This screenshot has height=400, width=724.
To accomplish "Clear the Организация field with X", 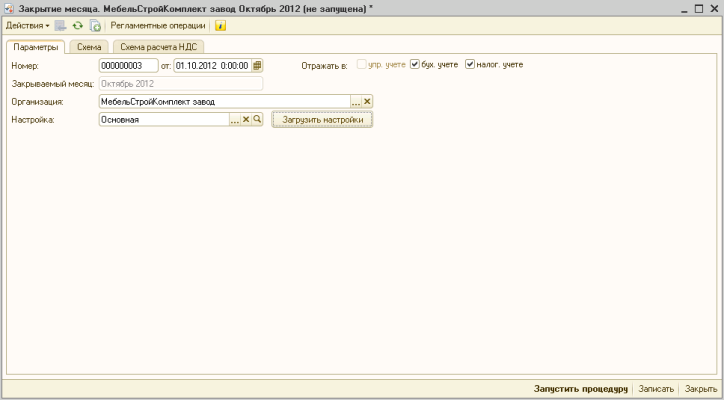I will 367,101.
